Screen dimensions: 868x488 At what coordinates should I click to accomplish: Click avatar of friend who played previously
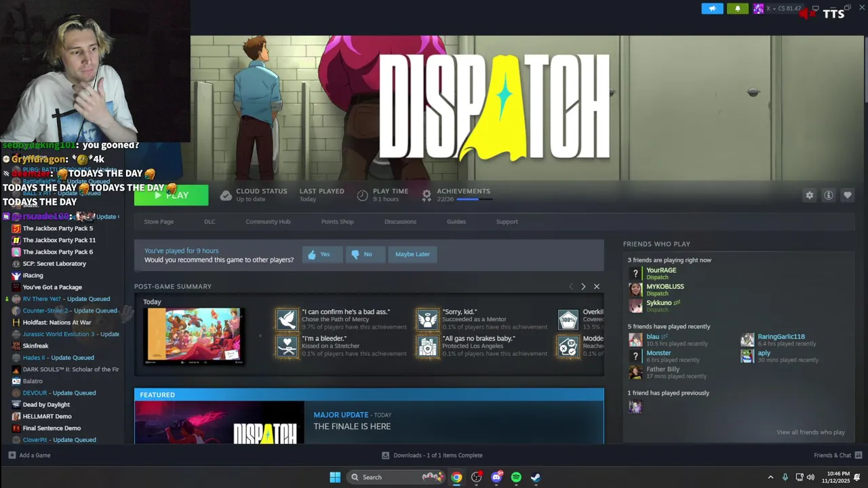tap(635, 407)
